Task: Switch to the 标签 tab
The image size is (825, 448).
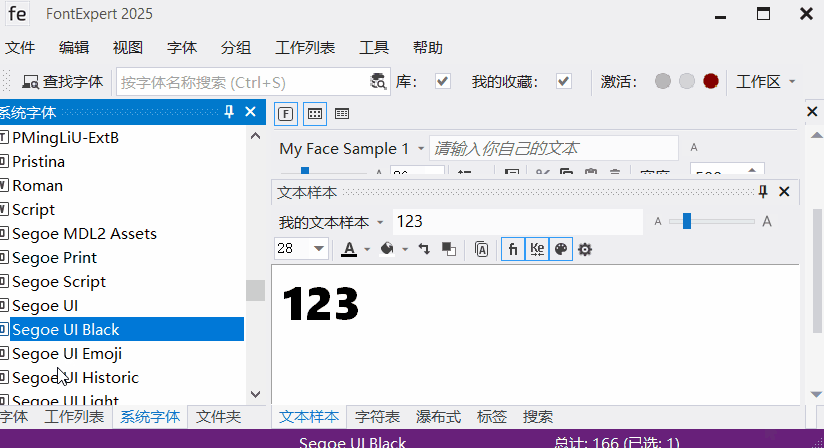Action: click(491, 417)
